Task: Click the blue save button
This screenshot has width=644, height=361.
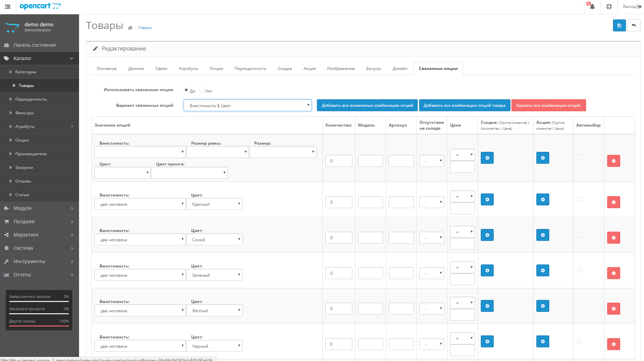Action: pyautogui.click(x=619, y=26)
